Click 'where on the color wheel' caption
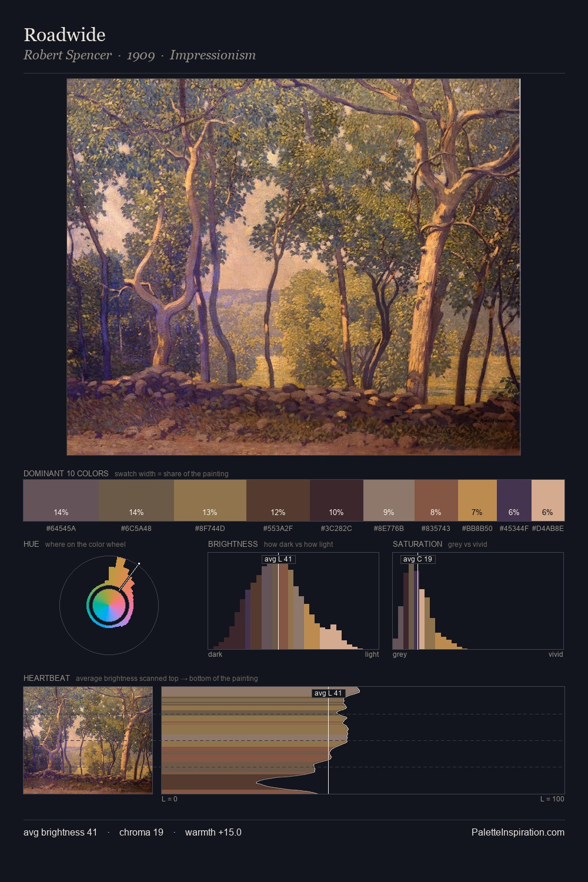 pyautogui.click(x=85, y=544)
